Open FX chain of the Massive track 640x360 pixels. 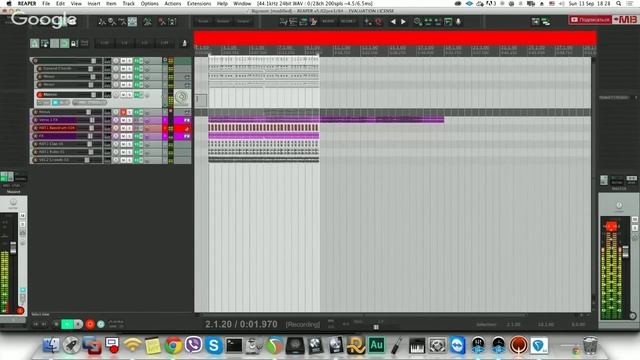click(138, 95)
